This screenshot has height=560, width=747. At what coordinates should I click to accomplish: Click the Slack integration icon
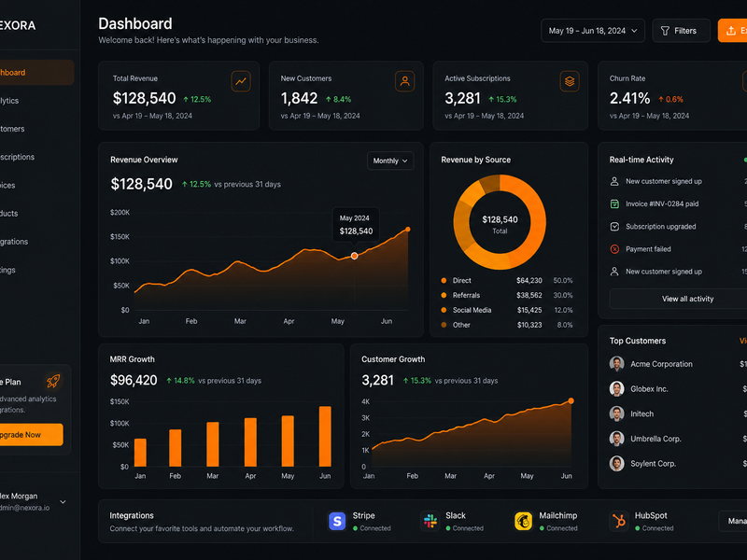pos(430,521)
